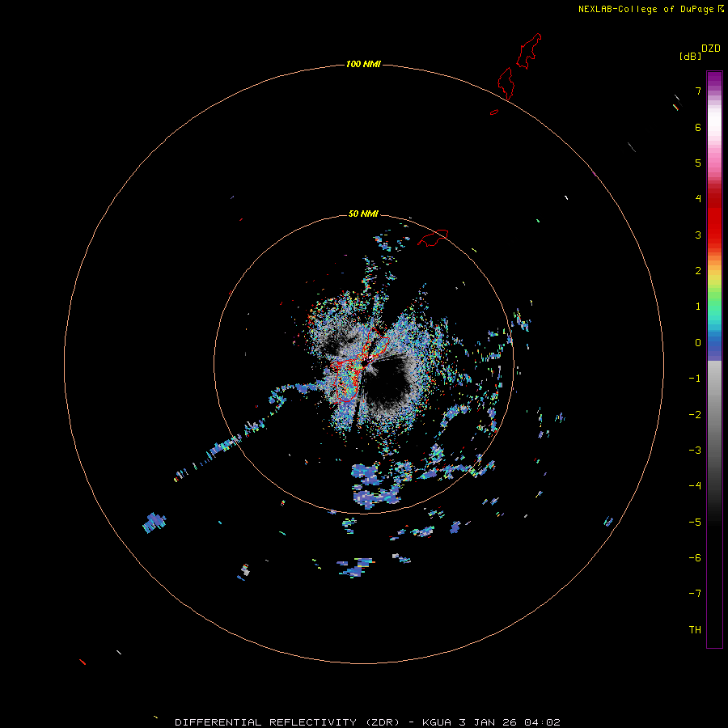Click the -6 dB value on the color scale
The height and width of the screenshot is (728, 728).
[x=695, y=558]
